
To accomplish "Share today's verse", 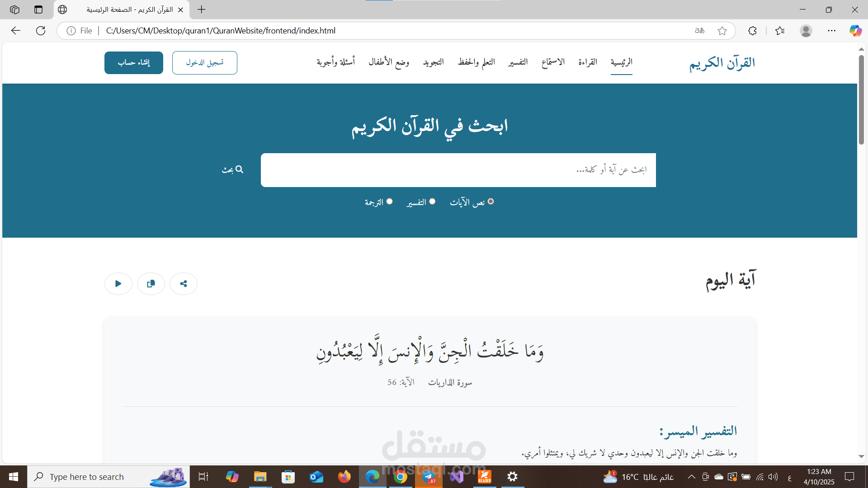I will click(183, 283).
